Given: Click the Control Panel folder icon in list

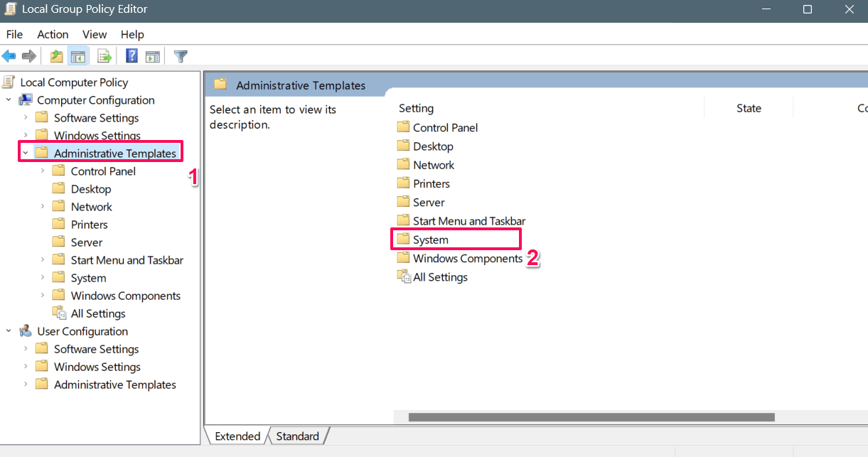Looking at the screenshot, I should (x=403, y=127).
